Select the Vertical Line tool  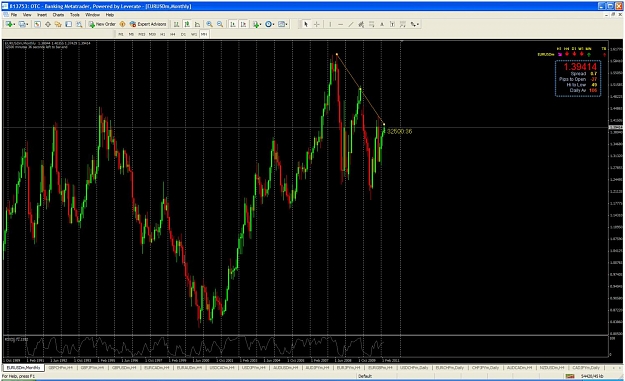[330, 24]
